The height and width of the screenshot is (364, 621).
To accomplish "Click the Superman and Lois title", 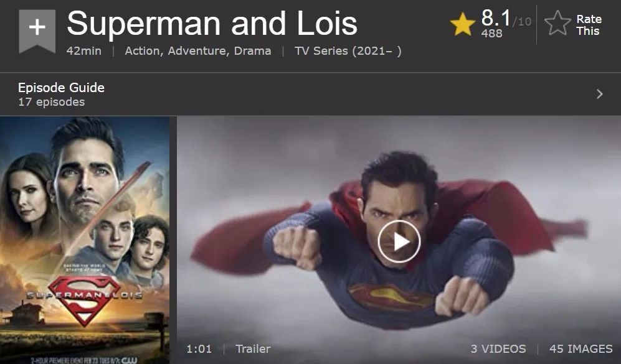I will click(212, 24).
